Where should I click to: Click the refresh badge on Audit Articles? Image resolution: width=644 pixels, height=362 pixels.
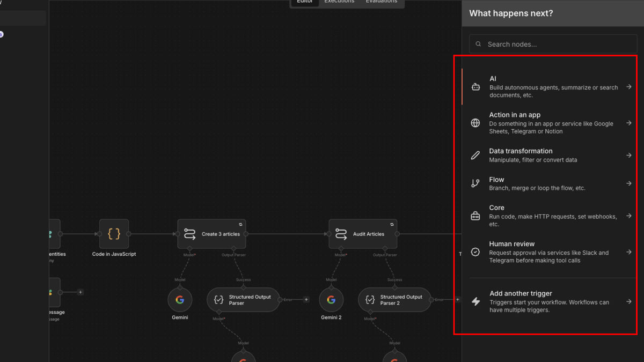coord(392,224)
